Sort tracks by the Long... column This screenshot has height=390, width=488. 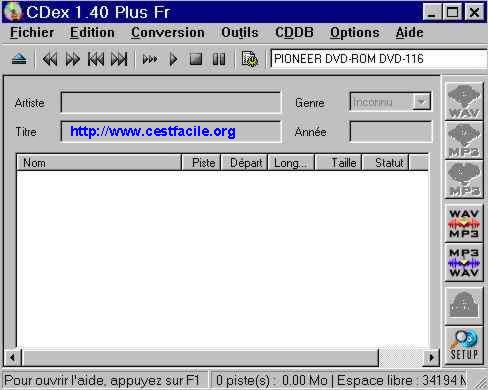click(291, 163)
